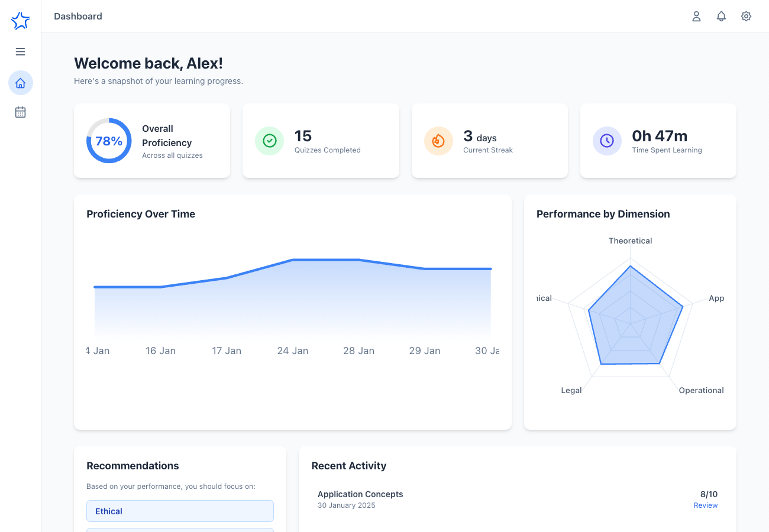Open the user profile icon
Image resolution: width=769 pixels, height=532 pixels.
pos(696,17)
